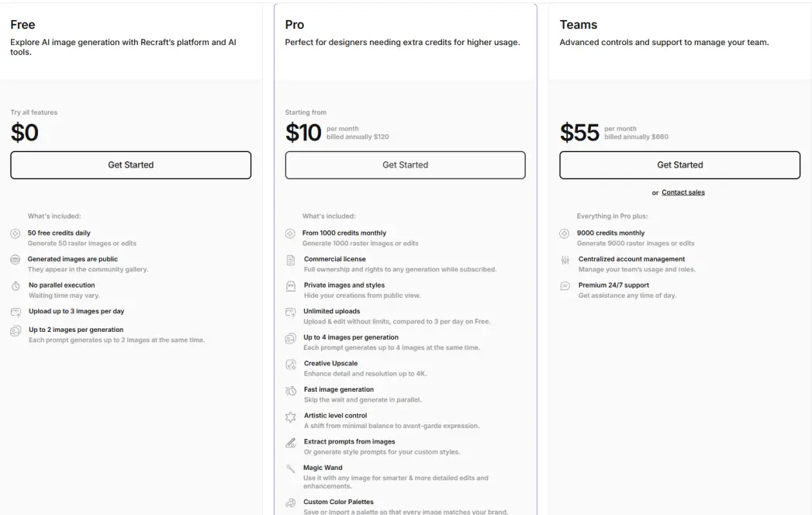Click the Pro plan $10 price
The width and height of the screenshot is (812, 515).
click(x=303, y=133)
